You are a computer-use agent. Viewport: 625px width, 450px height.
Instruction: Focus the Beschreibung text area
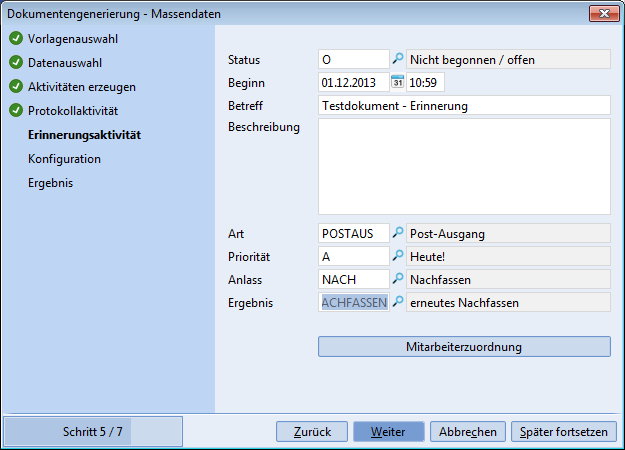[464, 166]
